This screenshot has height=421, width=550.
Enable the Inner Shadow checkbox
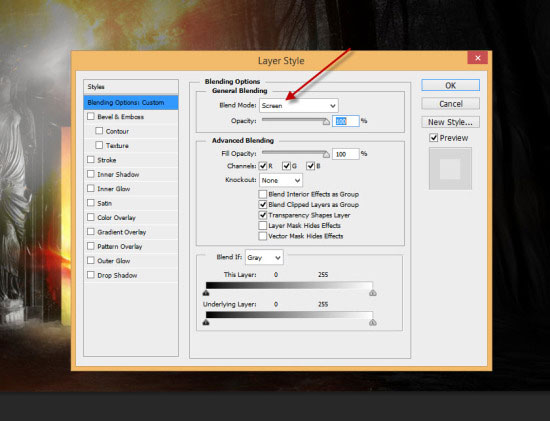point(90,174)
